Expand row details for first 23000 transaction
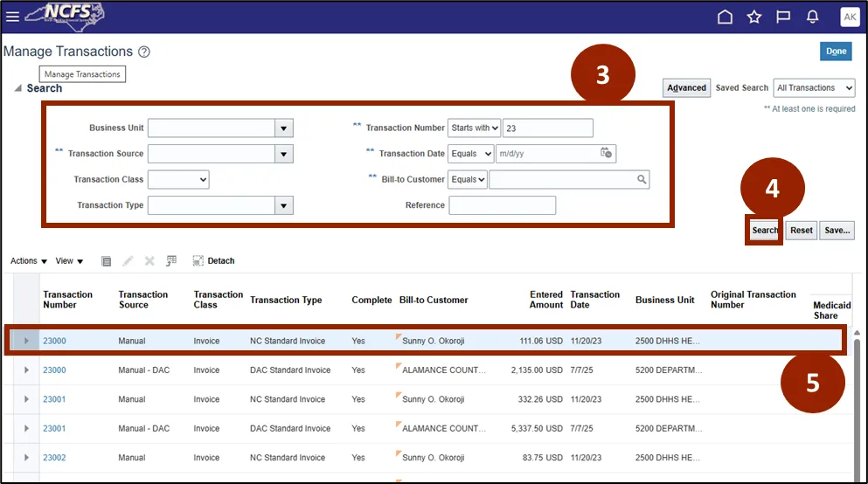The width and height of the screenshot is (868, 484). click(26, 341)
